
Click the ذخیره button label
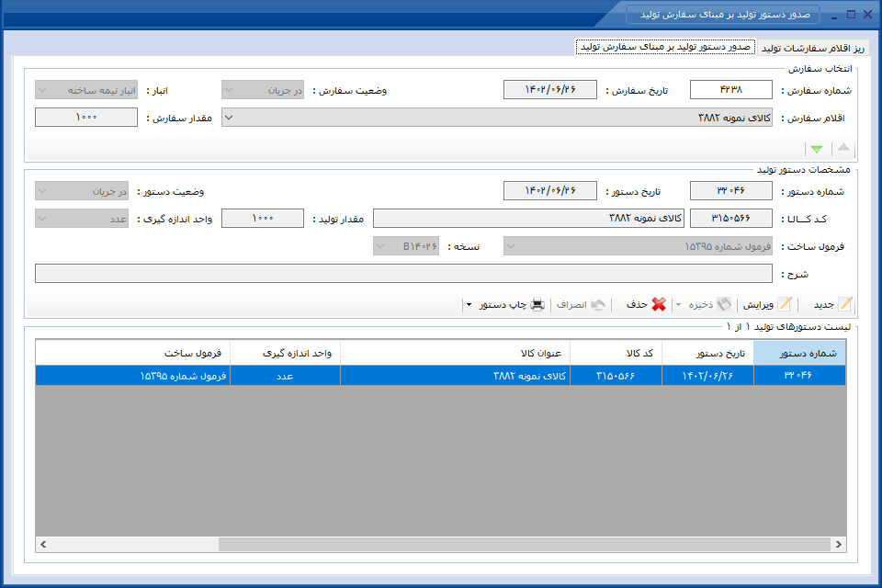point(700,304)
